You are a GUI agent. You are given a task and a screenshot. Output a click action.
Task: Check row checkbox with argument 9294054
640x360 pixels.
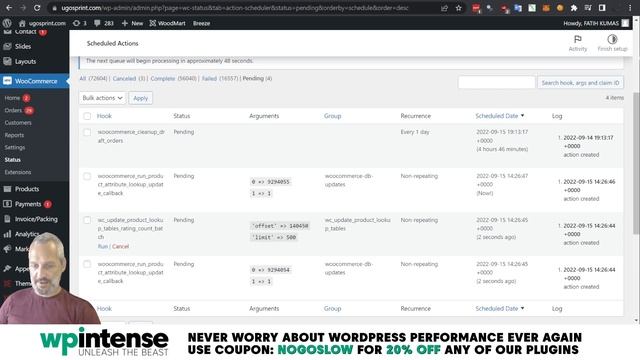coord(87,264)
